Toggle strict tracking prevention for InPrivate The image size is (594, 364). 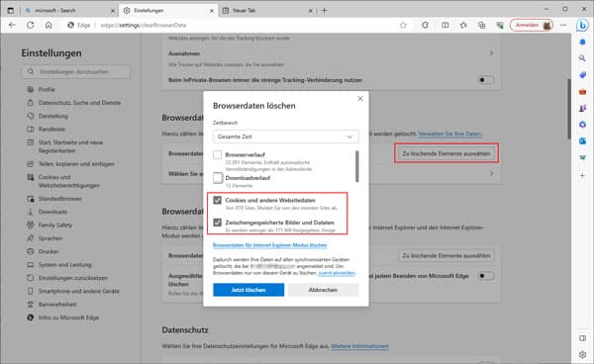[x=486, y=80]
